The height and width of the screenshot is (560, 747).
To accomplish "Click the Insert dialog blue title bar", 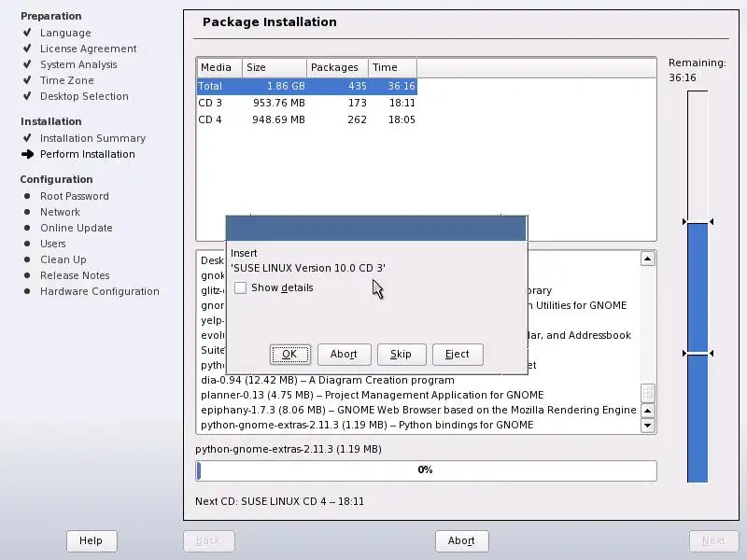I will pyautogui.click(x=376, y=229).
